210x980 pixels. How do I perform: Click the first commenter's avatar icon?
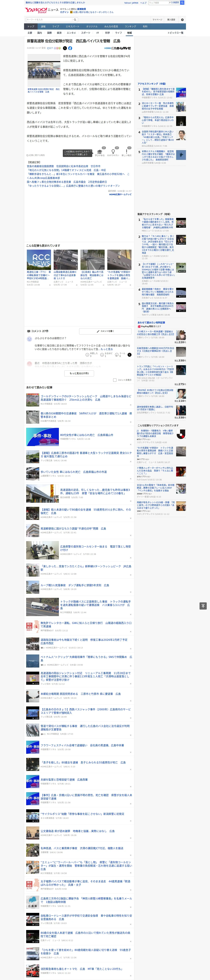(29, 339)
